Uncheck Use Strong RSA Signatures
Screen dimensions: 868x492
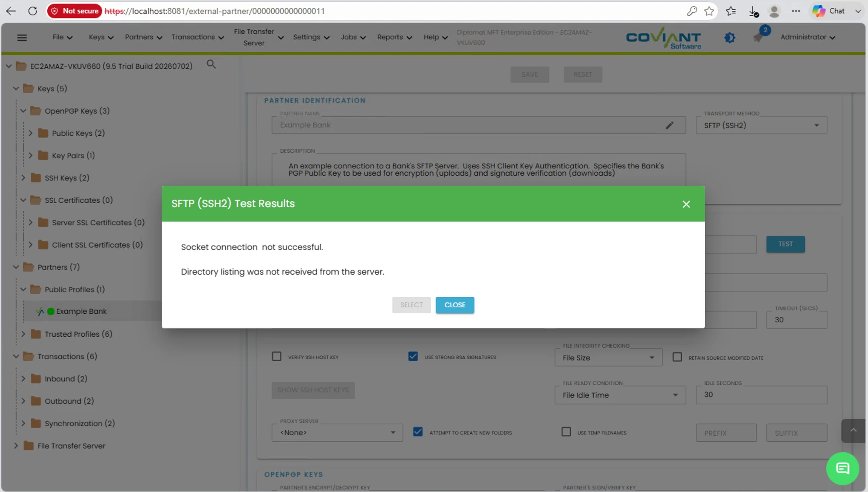tap(413, 357)
